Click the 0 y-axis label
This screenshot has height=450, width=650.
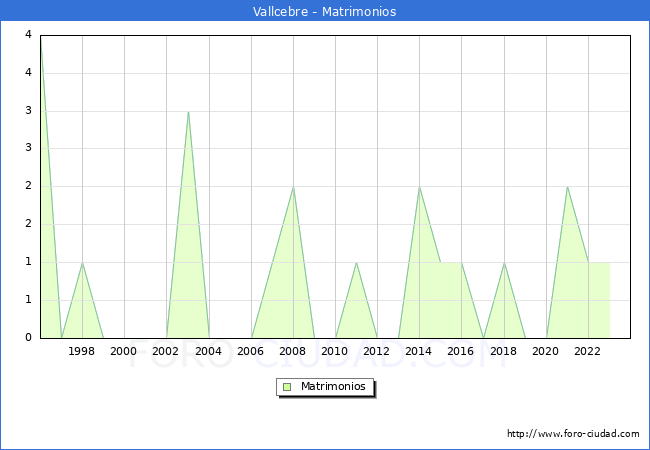28,337
